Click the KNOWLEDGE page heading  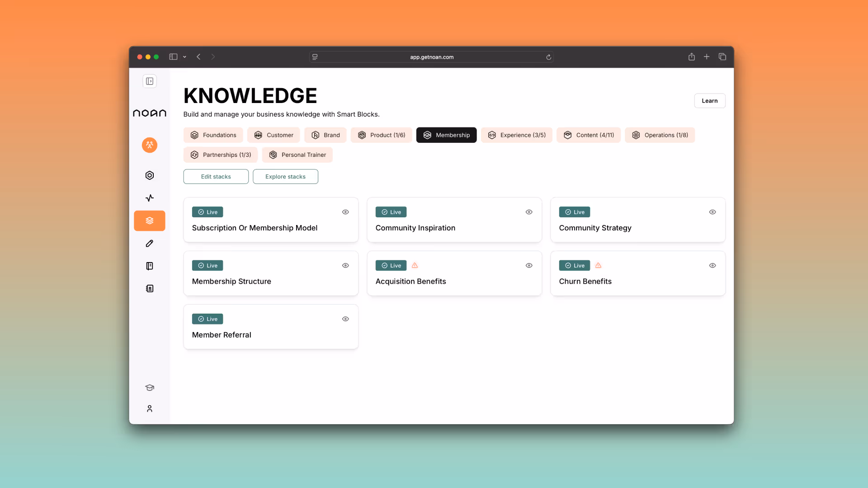click(x=250, y=96)
